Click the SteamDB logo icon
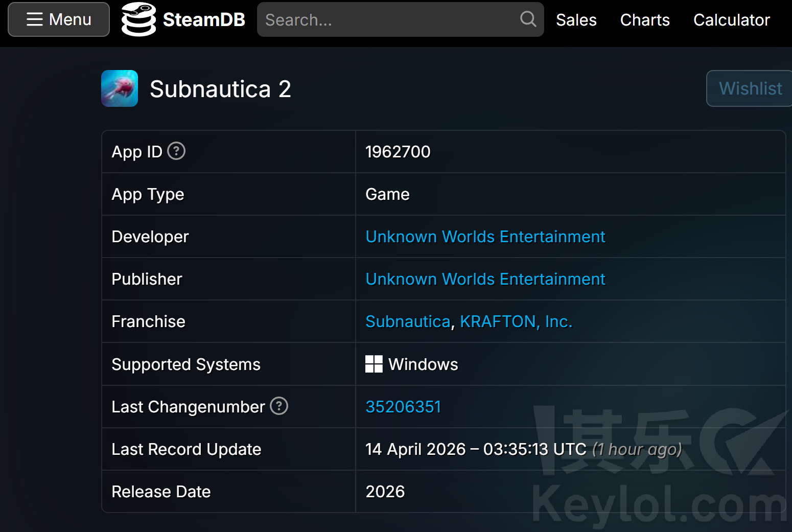792x532 pixels. coord(138,19)
